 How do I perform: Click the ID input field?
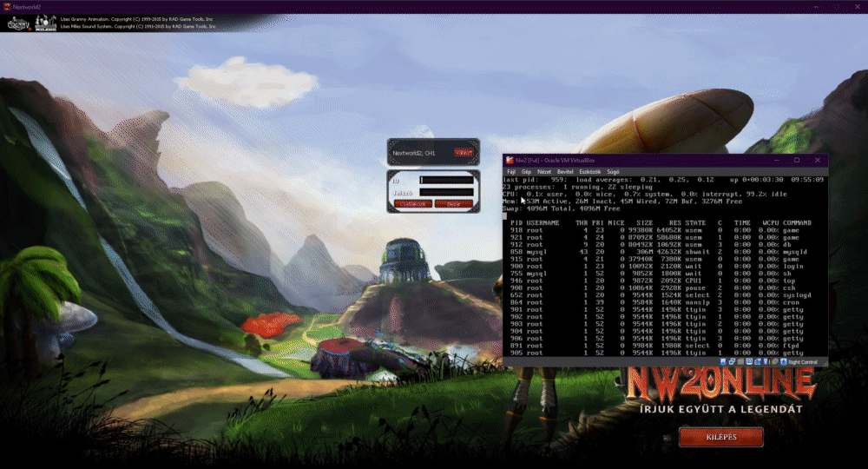(446, 180)
